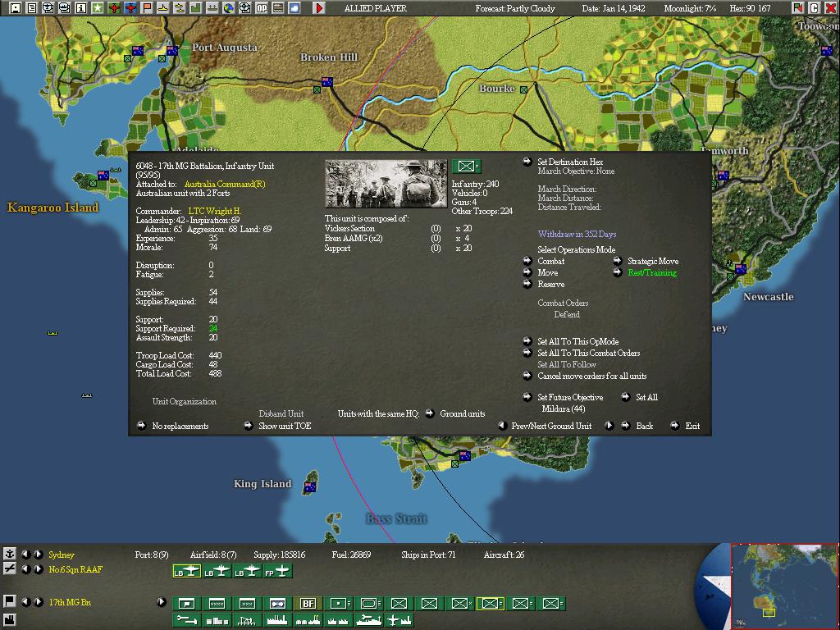Image resolution: width=840 pixels, height=630 pixels.
Task: Click the red plane on green background icon
Action: tap(113, 7)
